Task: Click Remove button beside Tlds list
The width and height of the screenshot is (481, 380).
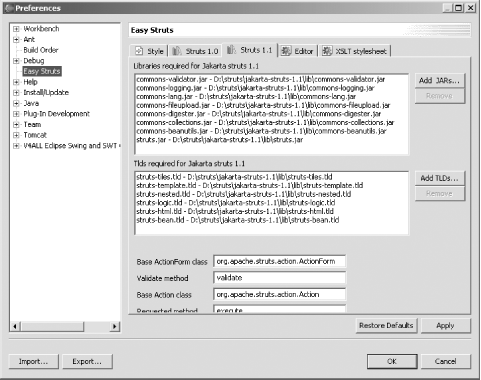Action: point(439,194)
